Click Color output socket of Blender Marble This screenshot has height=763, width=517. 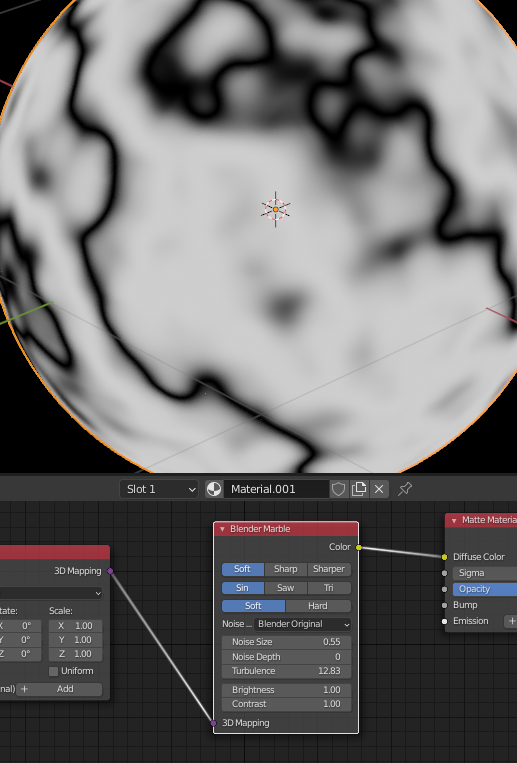pyautogui.click(x=359, y=547)
